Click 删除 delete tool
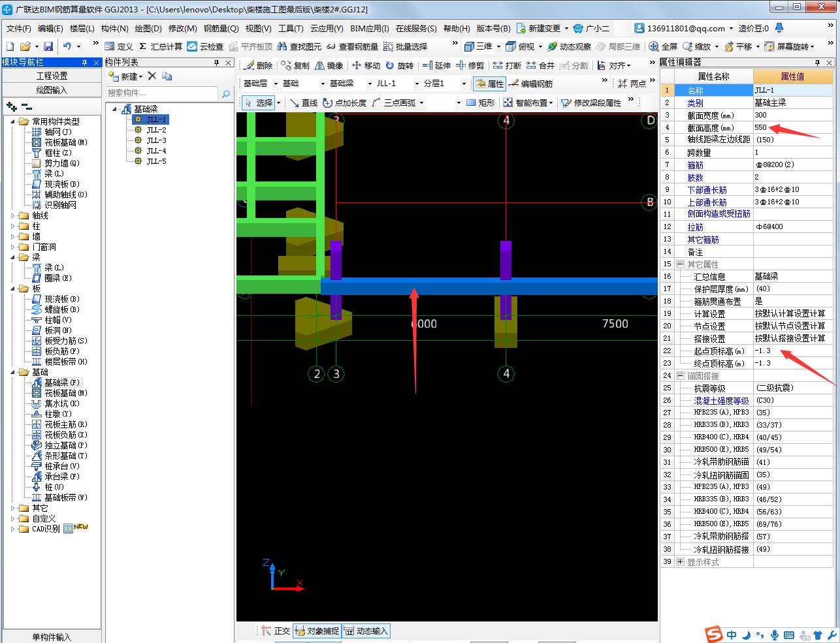Screen dimensions: 840x643 258,65
